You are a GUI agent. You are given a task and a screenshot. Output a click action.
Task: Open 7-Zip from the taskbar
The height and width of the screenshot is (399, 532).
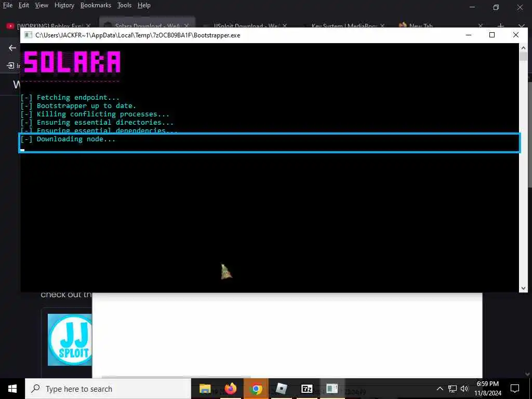pos(307,389)
